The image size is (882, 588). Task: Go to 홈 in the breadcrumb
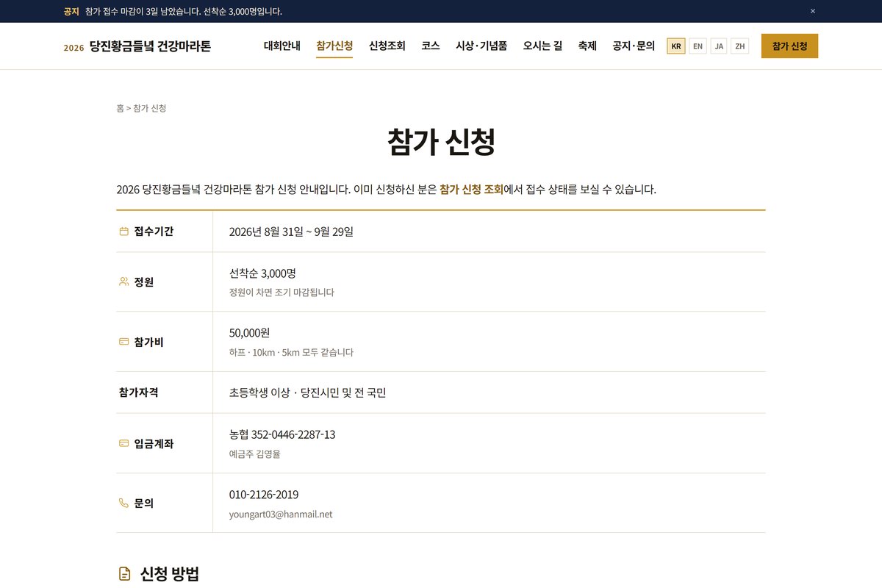120,108
